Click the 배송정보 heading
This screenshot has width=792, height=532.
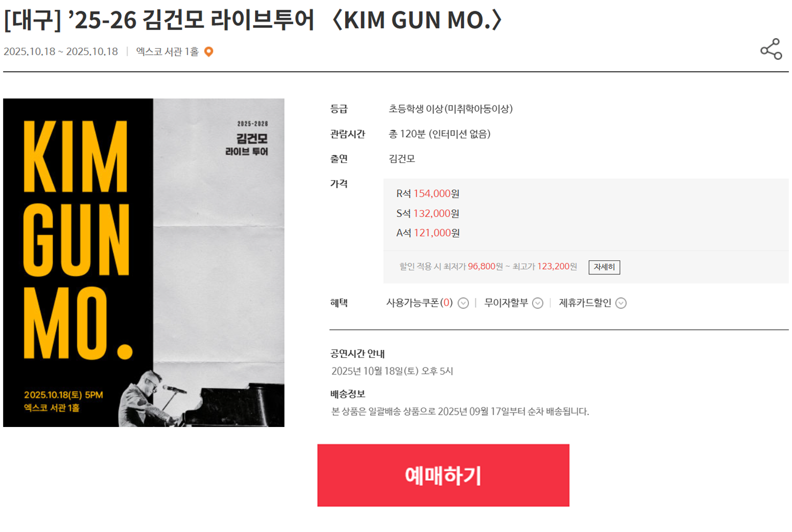click(348, 394)
